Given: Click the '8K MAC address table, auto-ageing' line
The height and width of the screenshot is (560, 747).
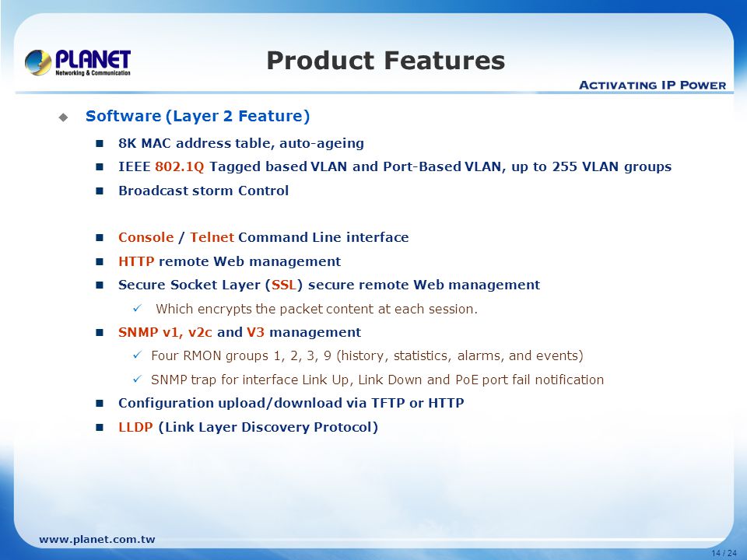Looking at the screenshot, I should pyautogui.click(x=241, y=143).
